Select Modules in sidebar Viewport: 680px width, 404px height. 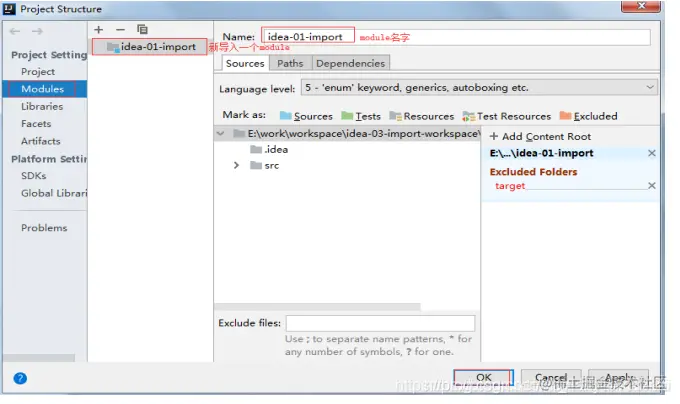click(x=45, y=89)
